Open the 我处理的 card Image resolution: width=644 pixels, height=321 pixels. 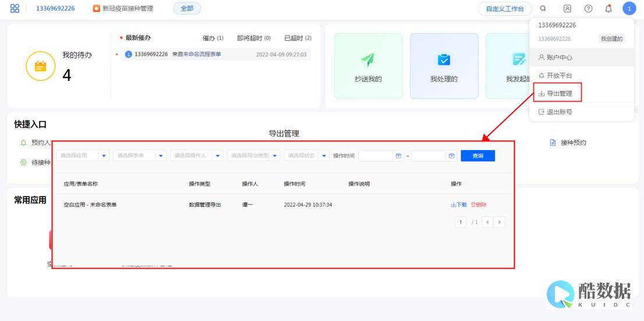(444, 66)
